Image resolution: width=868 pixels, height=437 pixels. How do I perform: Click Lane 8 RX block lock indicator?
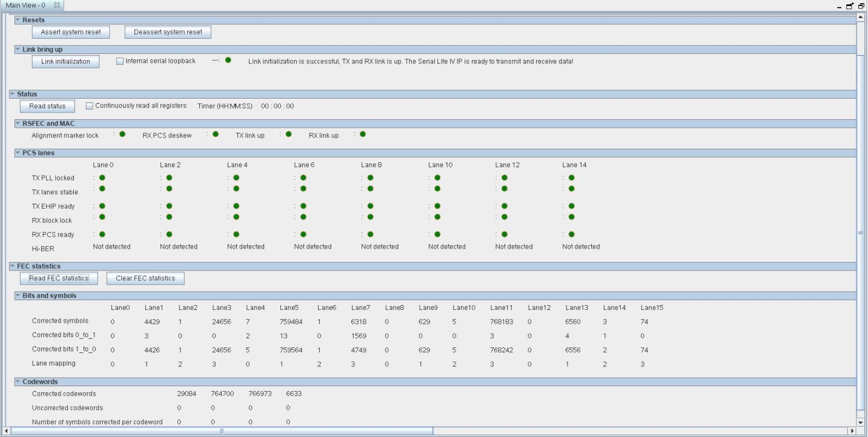coord(370,217)
